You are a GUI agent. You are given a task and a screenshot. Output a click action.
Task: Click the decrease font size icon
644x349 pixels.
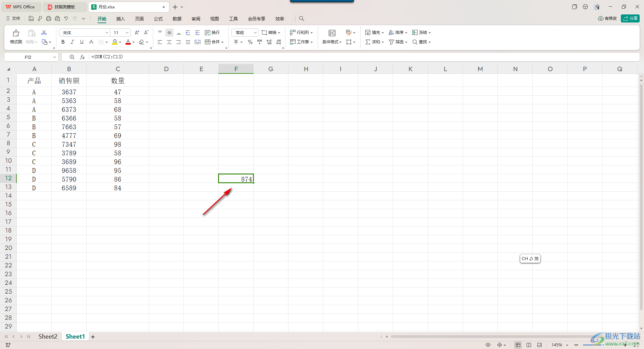tap(146, 33)
